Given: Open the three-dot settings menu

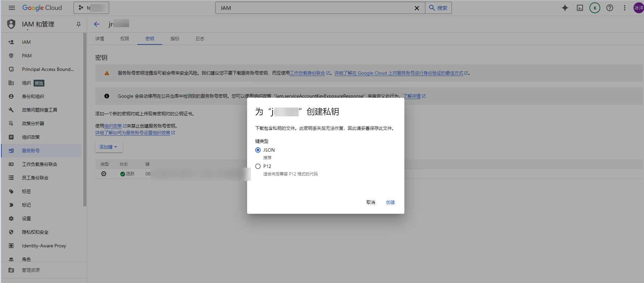Looking at the screenshot, I should click(625, 8).
